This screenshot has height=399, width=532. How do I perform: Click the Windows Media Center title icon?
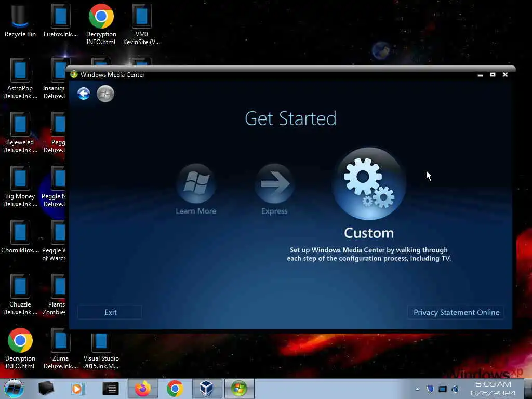74,74
